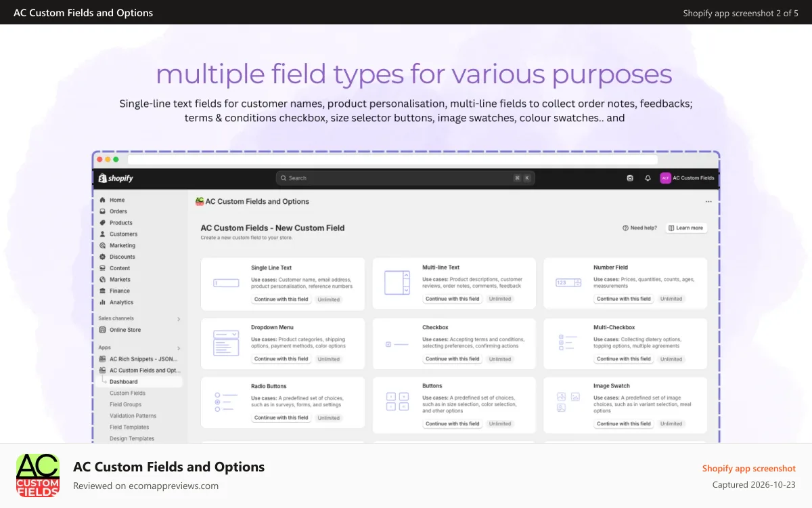The height and width of the screenshot is (508, 812).
Task: Select AC Custom Fields and Options app in sidebar
Action: pyautogui.click(x=139, y=371)
